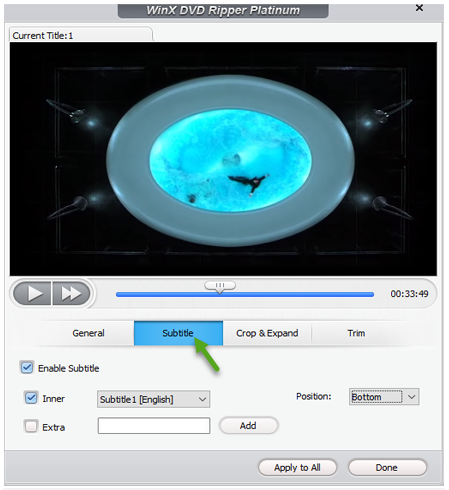
Task: Toggle the Inner subtitle checkbox
Action: [x=31, y=398]
